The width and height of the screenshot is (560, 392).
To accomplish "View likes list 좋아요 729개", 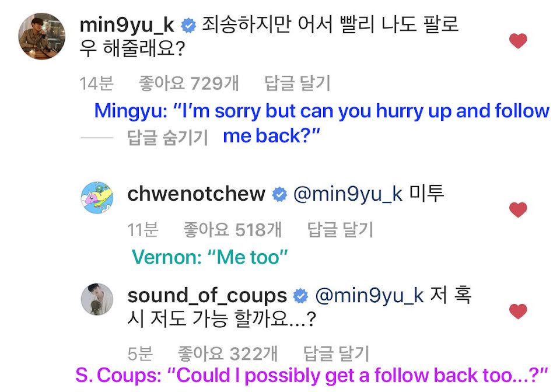I will tap(189, 83).
